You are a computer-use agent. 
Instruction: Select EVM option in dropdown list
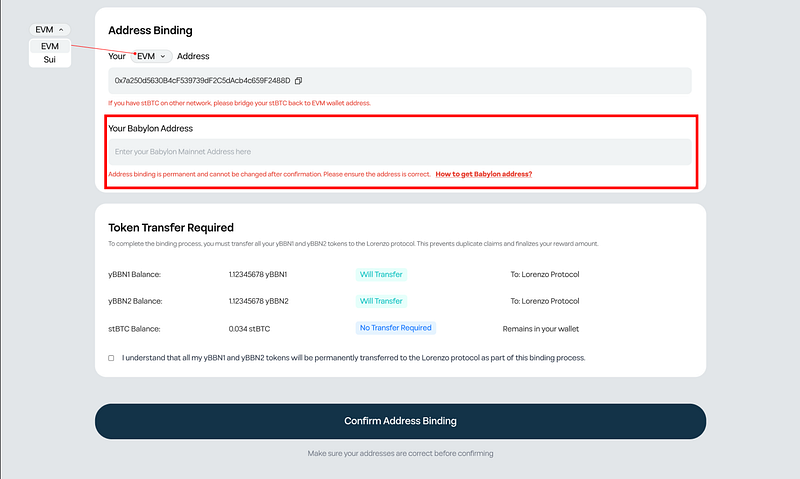point(49,46)
